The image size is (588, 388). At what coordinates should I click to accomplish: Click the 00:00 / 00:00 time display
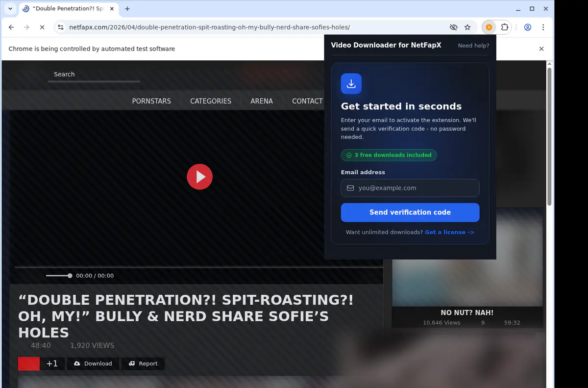pos(95,276)
